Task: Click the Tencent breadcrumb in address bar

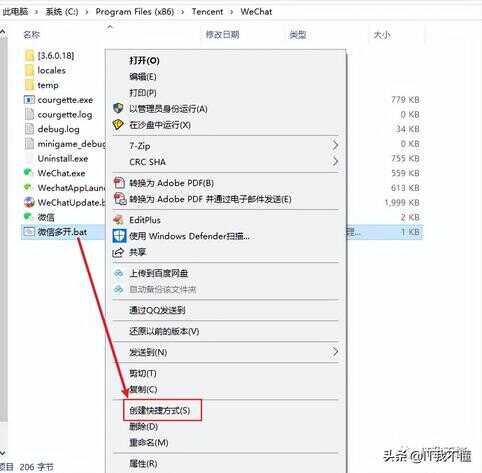Action: coord(207,12)
